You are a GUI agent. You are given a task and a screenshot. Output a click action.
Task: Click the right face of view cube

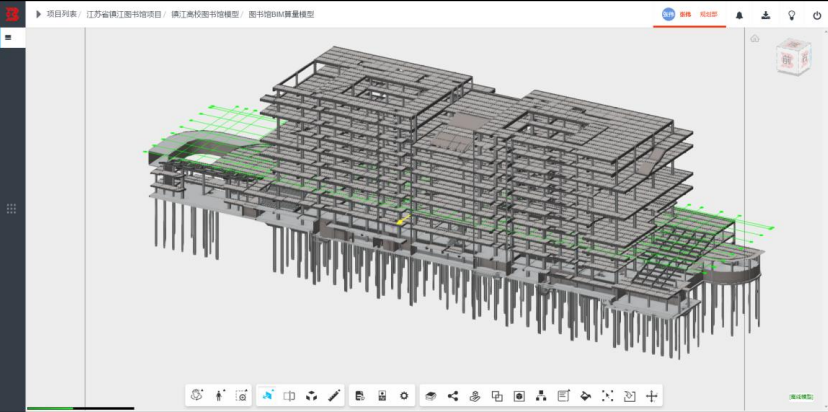click(804, 59)
